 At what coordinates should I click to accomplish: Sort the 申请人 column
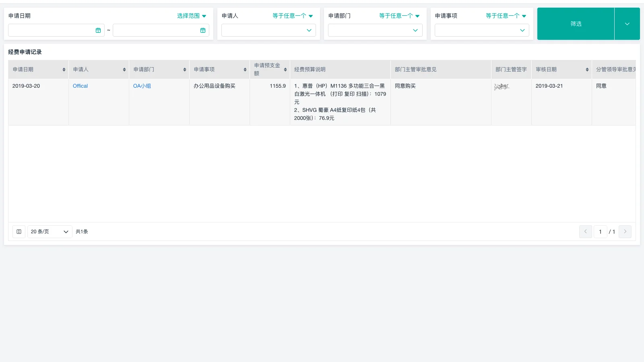click(x=125, y=69)
